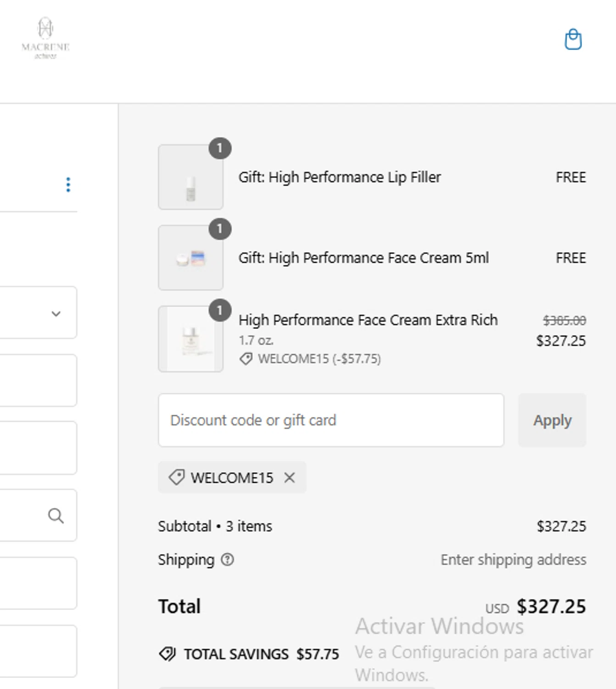This screenshot has height=689, width=616.
Task: Click quantity badge on Face Cream 5ml thumbnail
Action: coord(220,229)
